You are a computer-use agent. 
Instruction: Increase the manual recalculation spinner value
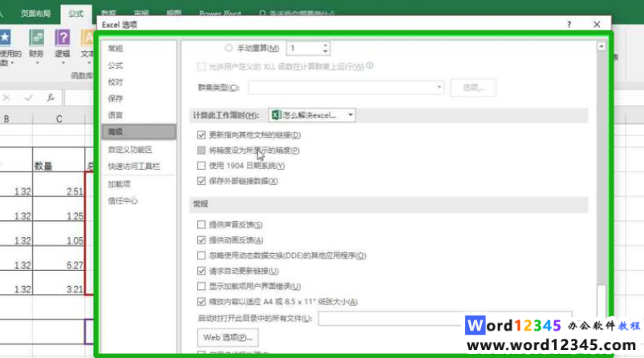click(326, 45)
